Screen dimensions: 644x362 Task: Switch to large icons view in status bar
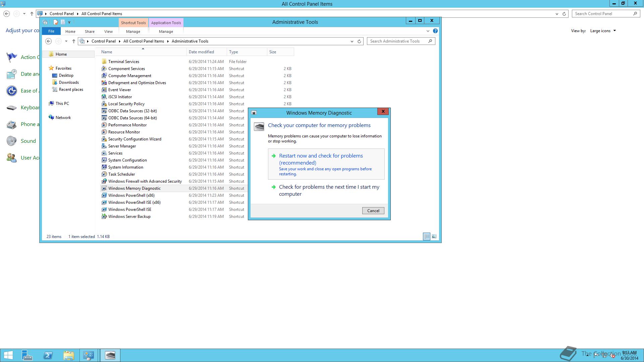[x=434, y=236]
